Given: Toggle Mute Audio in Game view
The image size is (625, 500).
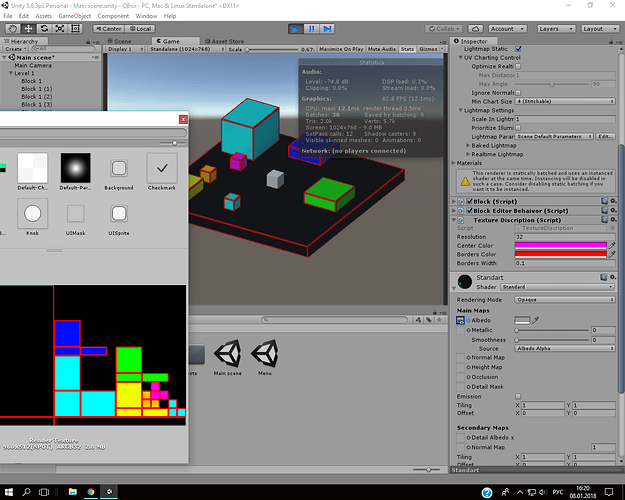Looking at the screenshot, I should [382, 49].
